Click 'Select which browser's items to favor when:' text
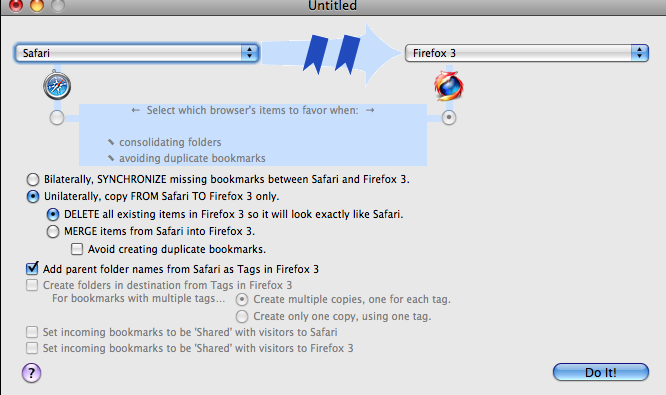Viewport: 666px width, 395px height. click(x=252, y=110)
